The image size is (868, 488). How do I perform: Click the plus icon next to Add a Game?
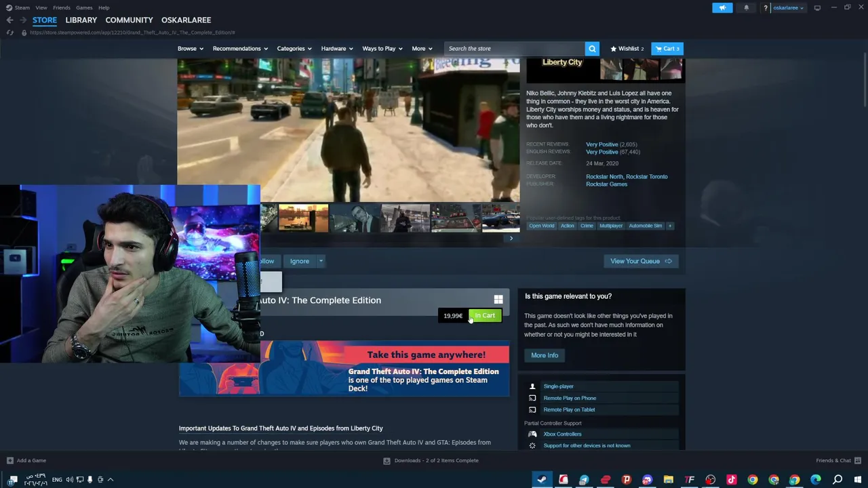pos(9,460)
